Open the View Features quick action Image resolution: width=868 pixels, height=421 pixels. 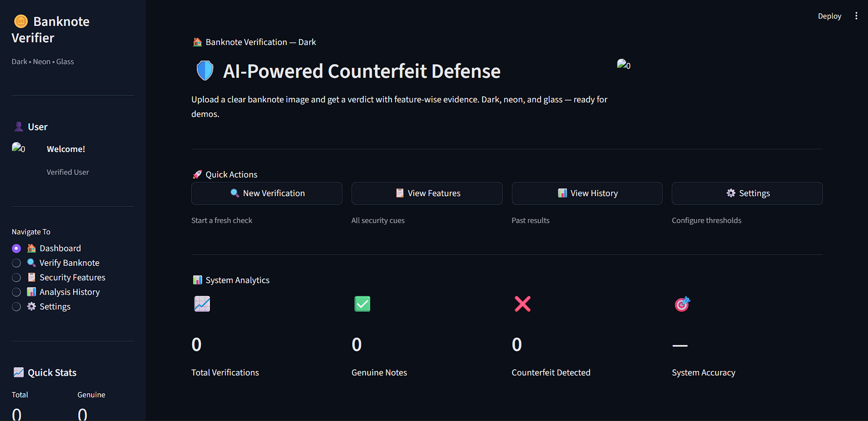pos(427,193)
